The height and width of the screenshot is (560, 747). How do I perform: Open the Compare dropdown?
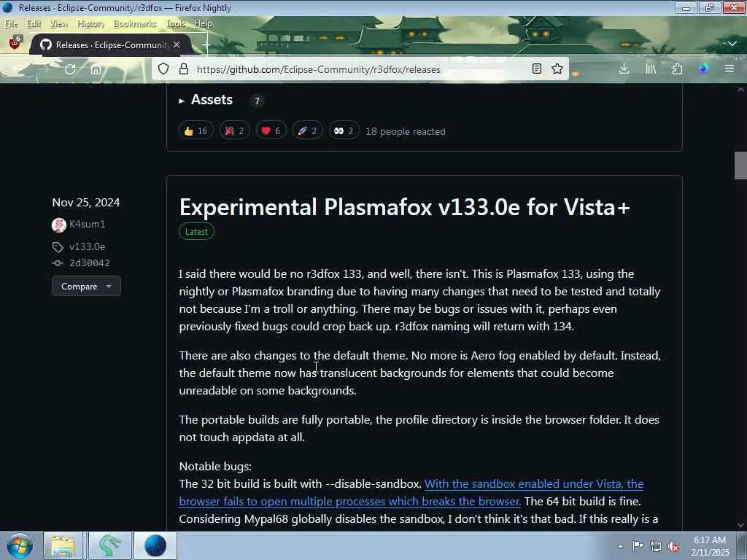(x=86, y=286)
